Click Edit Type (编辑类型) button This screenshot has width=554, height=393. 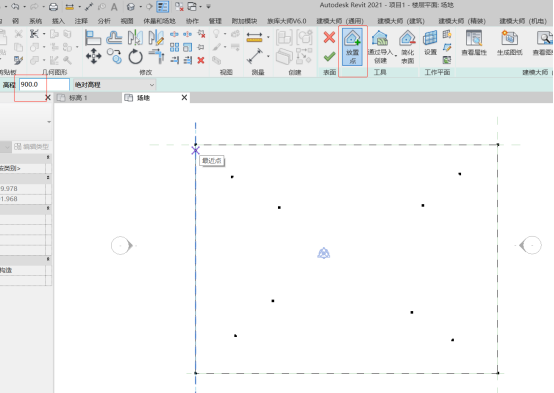coord(31,146)
